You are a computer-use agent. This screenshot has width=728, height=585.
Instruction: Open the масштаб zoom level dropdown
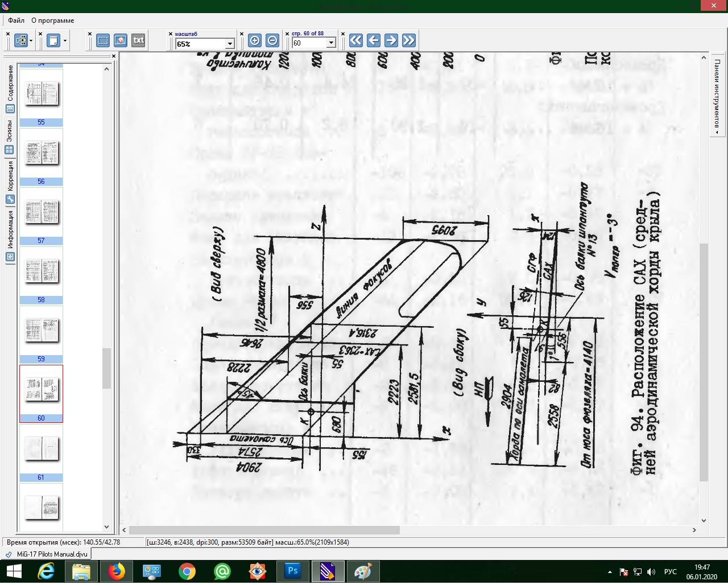[230, 44]
